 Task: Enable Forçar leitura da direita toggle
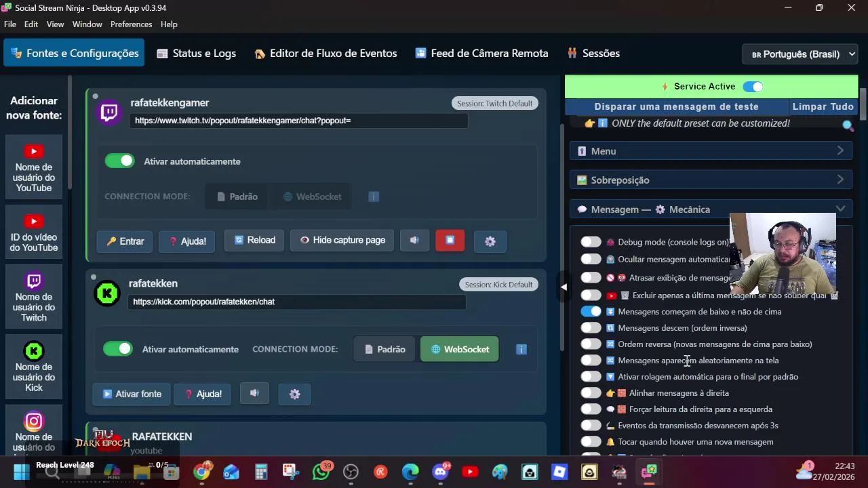click(591, 409)
